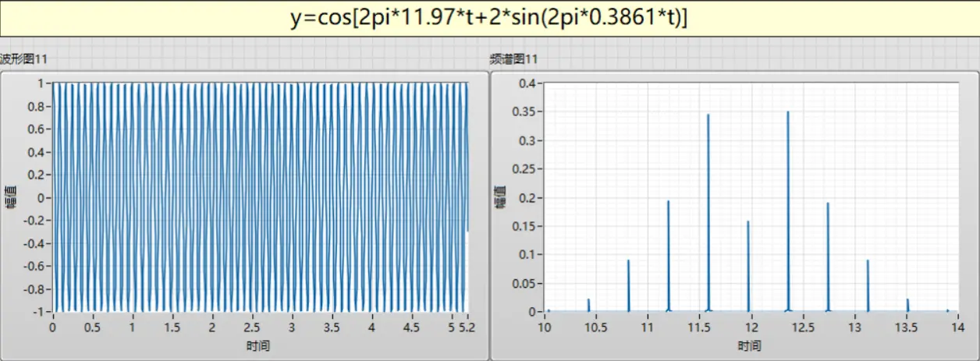Click the spectrum peak near 11.6
The width and height of the screenshot is (980, 361).
point(708,213)
